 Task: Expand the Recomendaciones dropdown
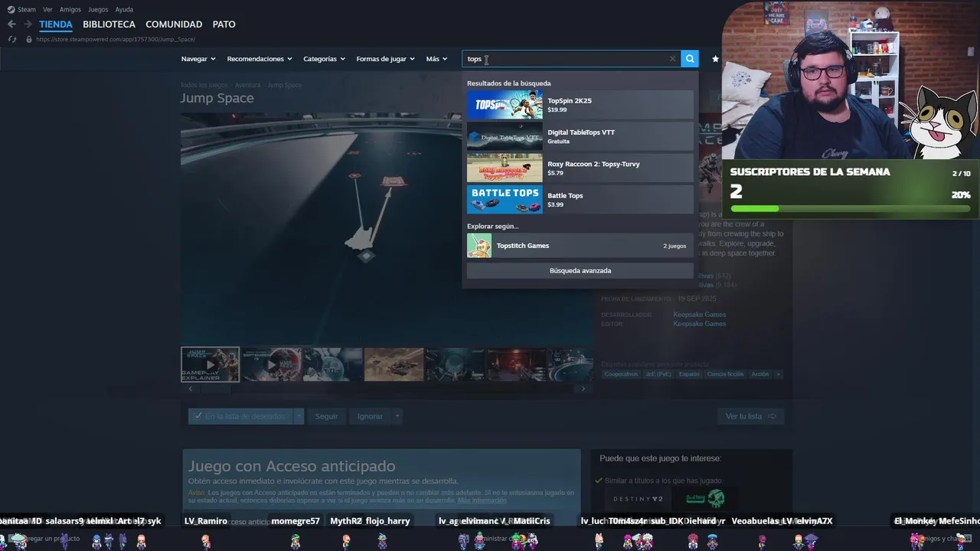tap(260, 59)
